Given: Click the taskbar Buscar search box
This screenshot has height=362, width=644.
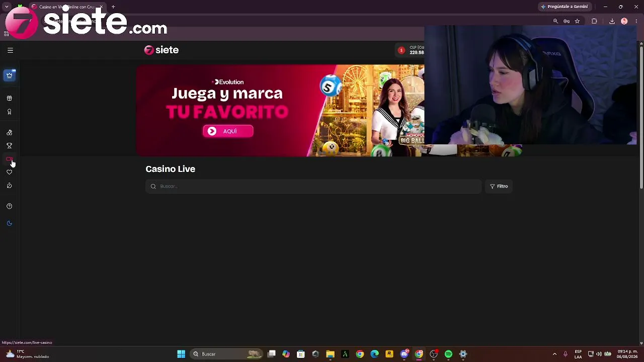Looking at the screenshot, I should click(x=226, y=354).
